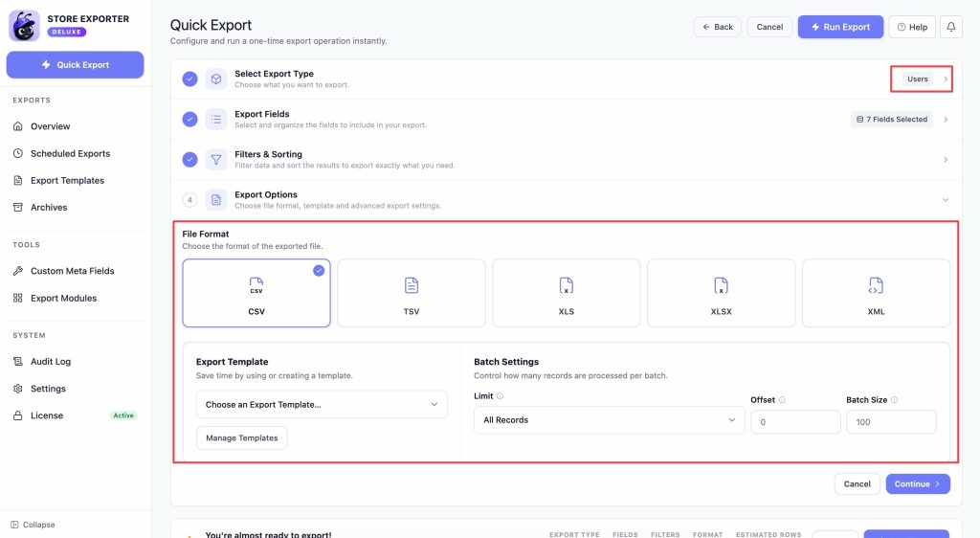Select the XLS file format
Image resolution: width=980 pixels, height=538 pixels.
[x=567, y=293]
